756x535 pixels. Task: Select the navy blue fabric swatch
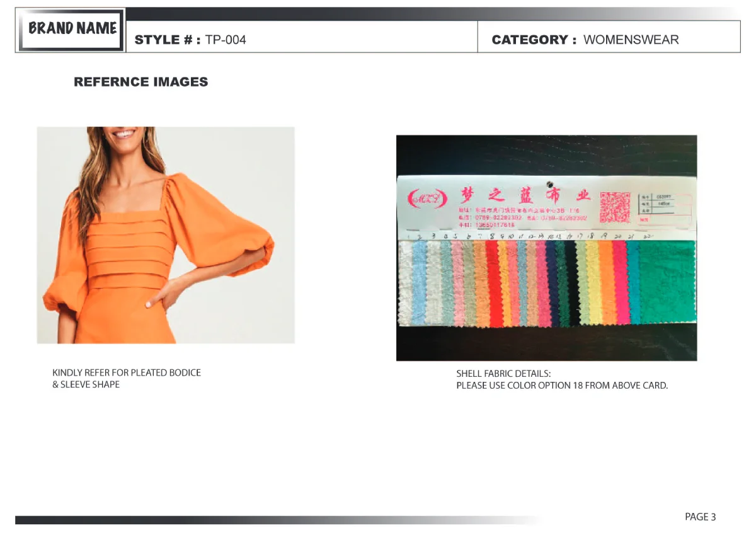[552, 284]
